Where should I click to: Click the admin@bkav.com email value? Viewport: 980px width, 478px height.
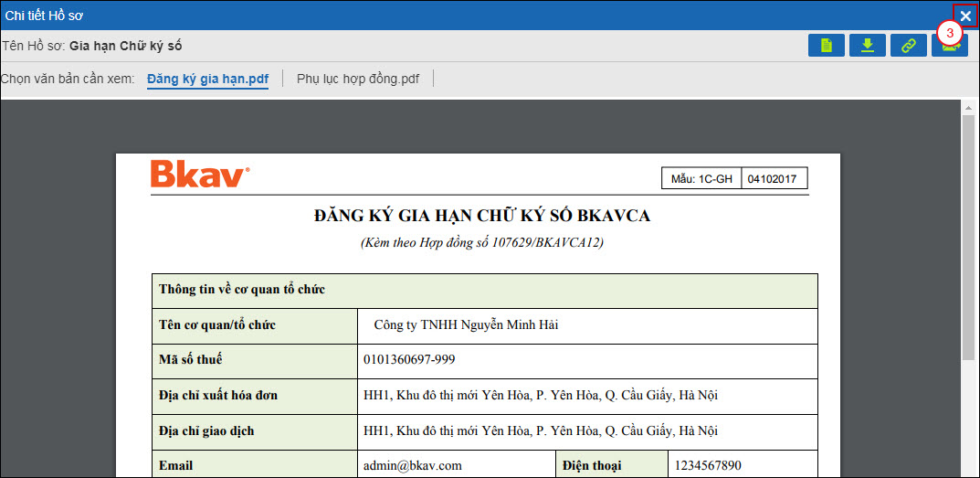[413, 465]
